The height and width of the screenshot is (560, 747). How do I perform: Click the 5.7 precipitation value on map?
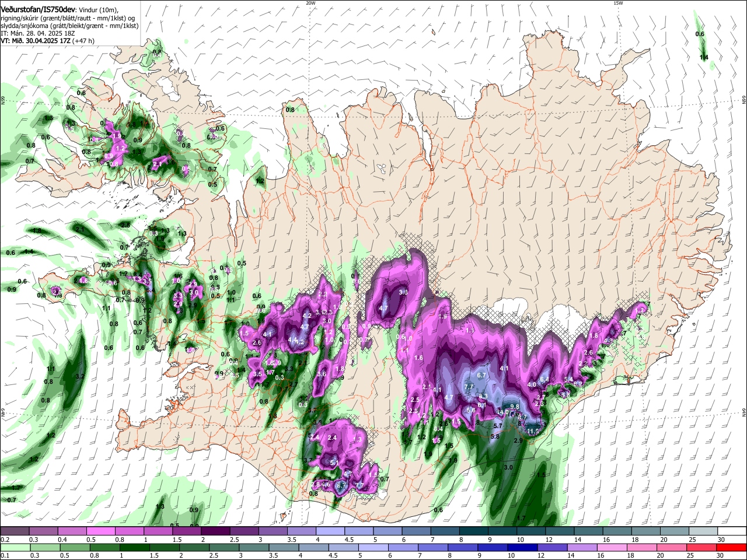pos(498,426)
